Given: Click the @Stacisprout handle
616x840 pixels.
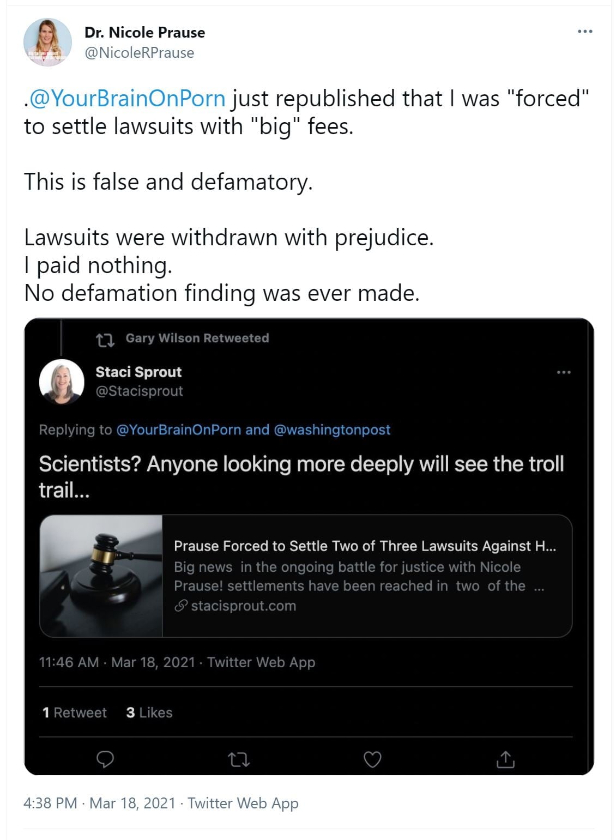Looking at the screenshot, I should [x=139, y=391].
